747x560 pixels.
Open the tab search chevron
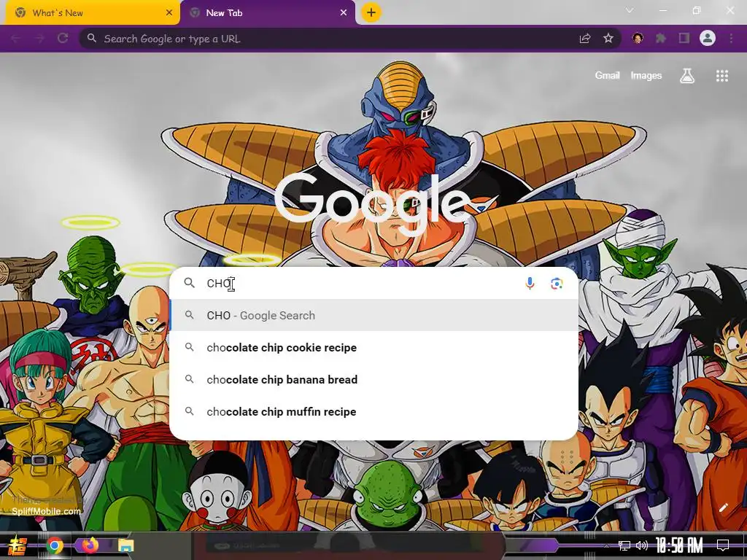(630, 10)
